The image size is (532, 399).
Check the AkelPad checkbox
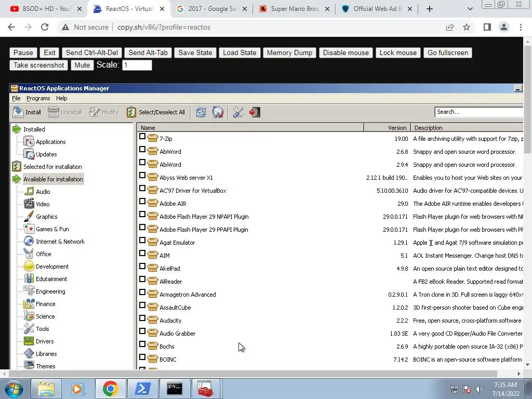point(142,267)
